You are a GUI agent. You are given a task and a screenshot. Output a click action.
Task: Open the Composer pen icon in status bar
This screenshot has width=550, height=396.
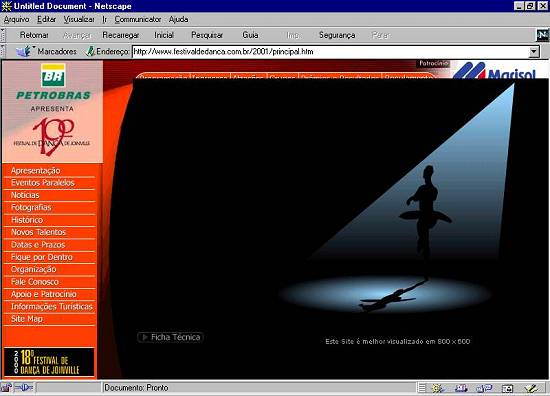(x=532, y=388)
